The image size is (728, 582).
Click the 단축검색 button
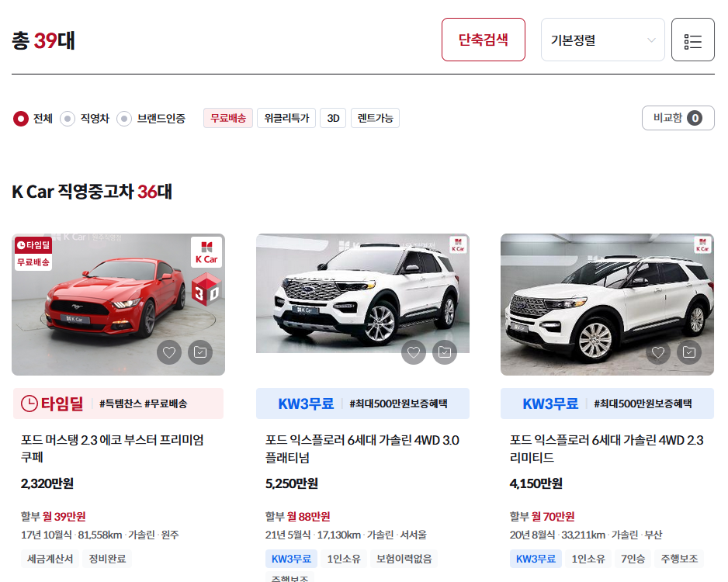coord(484,40)
